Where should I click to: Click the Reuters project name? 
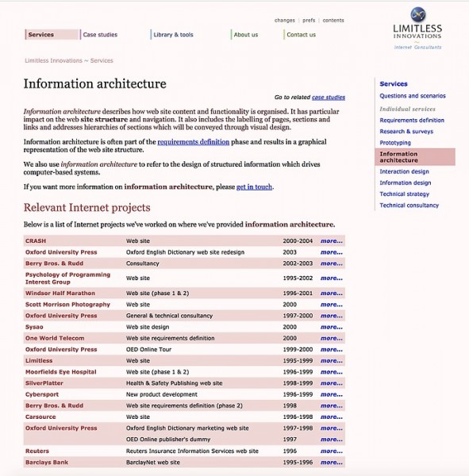click(x=37, y=451)
